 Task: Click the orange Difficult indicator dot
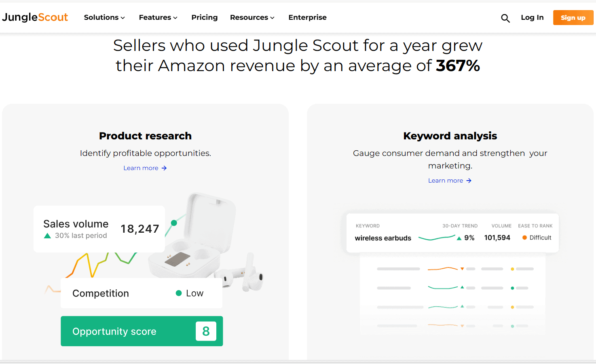point(524,238)
